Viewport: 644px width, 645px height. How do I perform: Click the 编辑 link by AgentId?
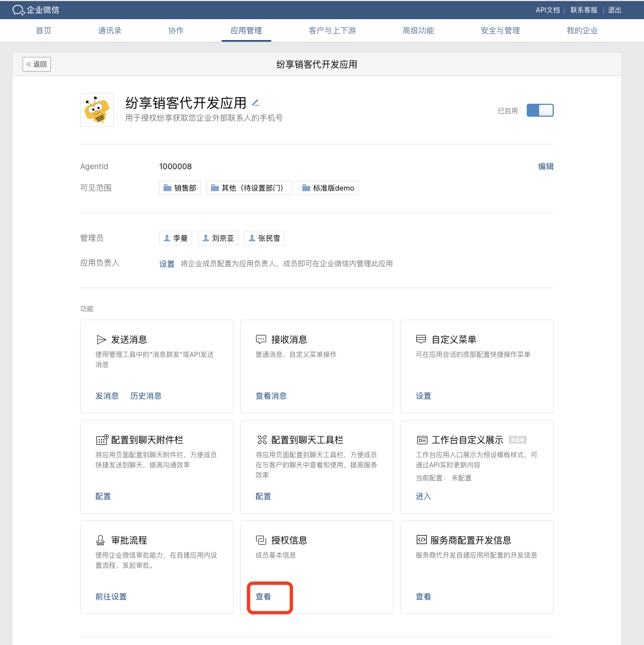click(546, 166)
